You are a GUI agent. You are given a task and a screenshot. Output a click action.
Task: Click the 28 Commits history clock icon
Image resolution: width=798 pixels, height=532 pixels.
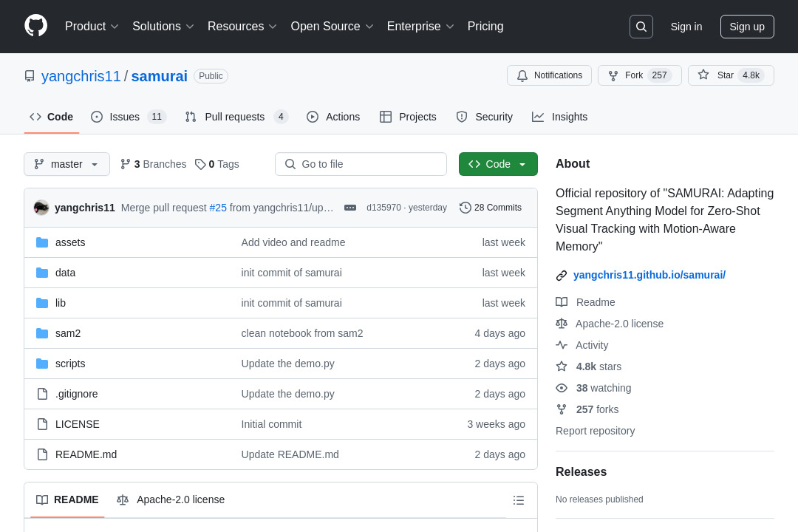(x=465, y=208)
